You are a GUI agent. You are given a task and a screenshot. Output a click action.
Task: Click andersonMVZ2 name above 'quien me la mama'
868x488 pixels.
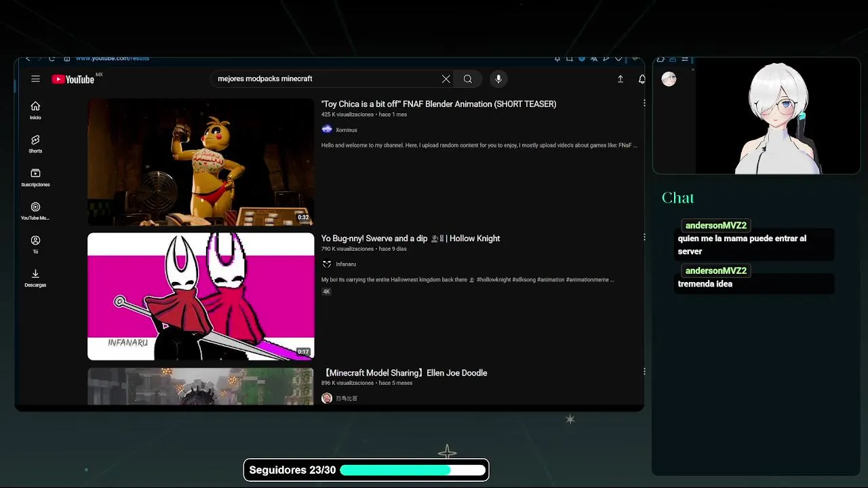pyautogui.click(x=716, y=226)
